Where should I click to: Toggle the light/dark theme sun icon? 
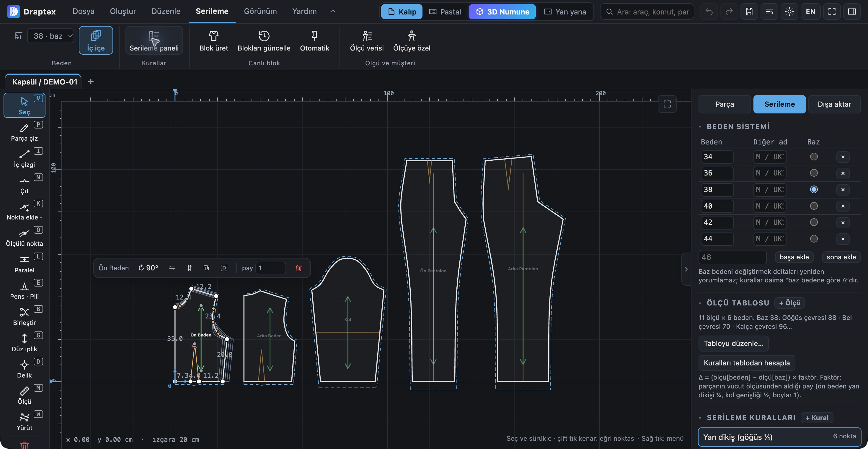click(x=789, y=12)
